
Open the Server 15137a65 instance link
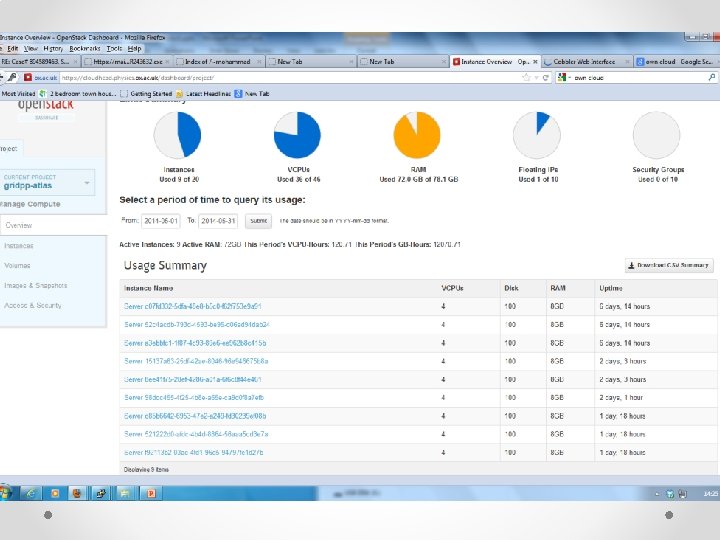[196, 361]
